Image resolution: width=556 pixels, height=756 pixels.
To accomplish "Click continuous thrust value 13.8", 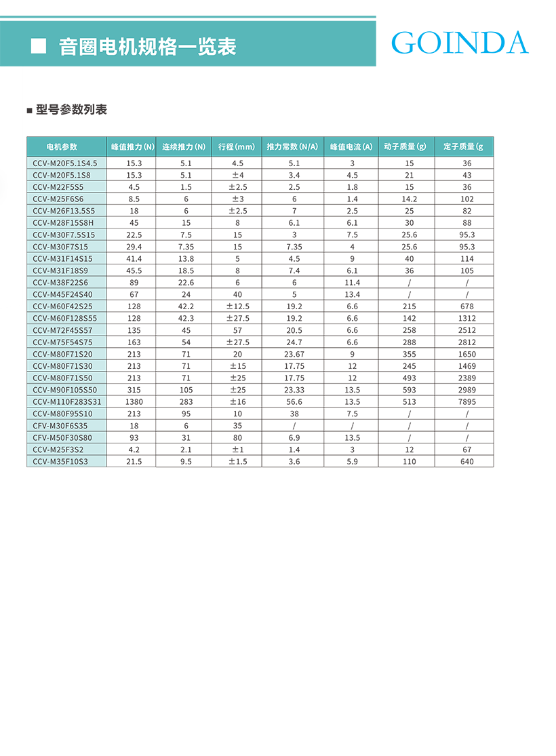I will coord(186,258).
